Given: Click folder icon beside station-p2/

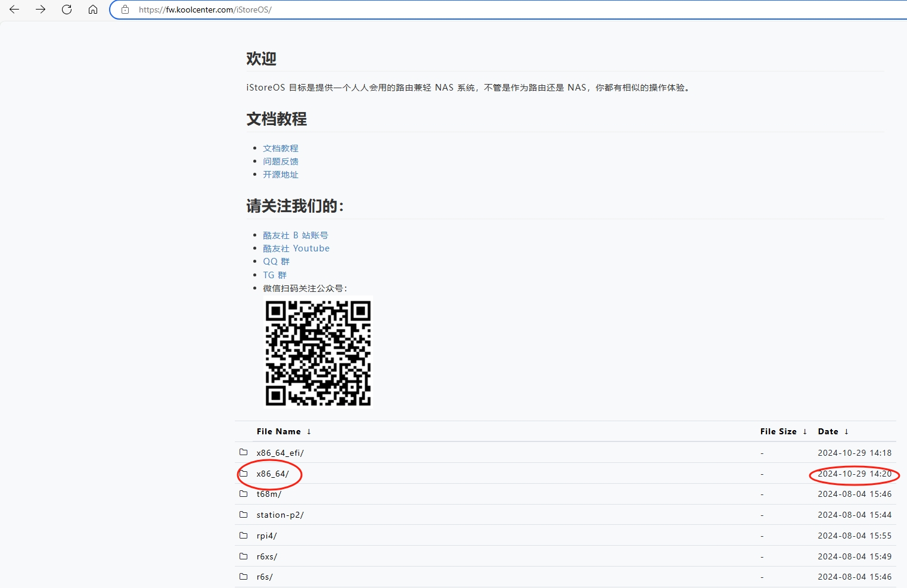Looking at the screenshot, I should tap(244, 514).
